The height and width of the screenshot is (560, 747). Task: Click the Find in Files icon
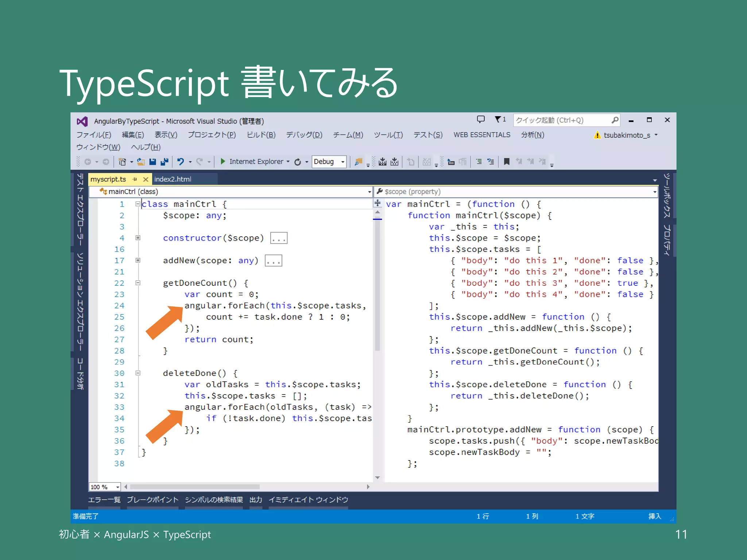[359, 162]
